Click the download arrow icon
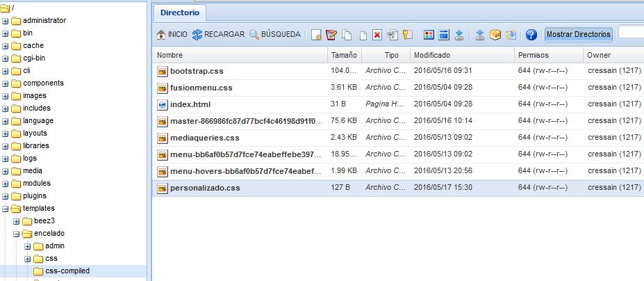The image size is (644, 281). (459, 35)
